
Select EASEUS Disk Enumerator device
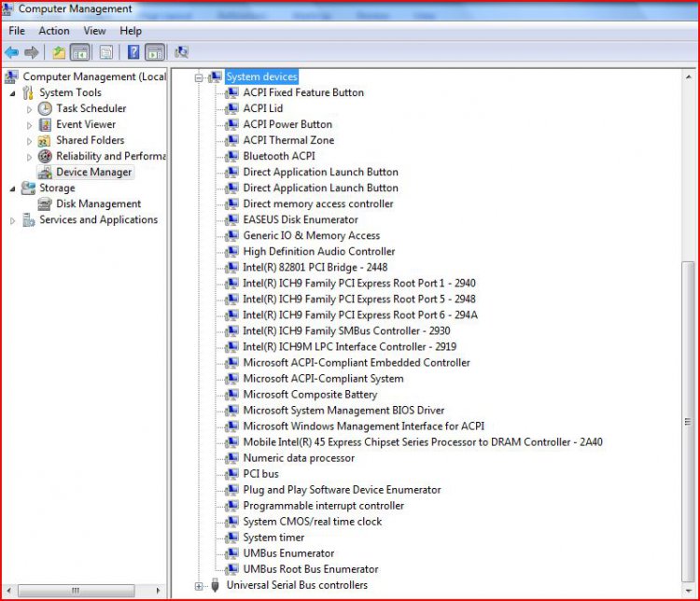(300, 219)
